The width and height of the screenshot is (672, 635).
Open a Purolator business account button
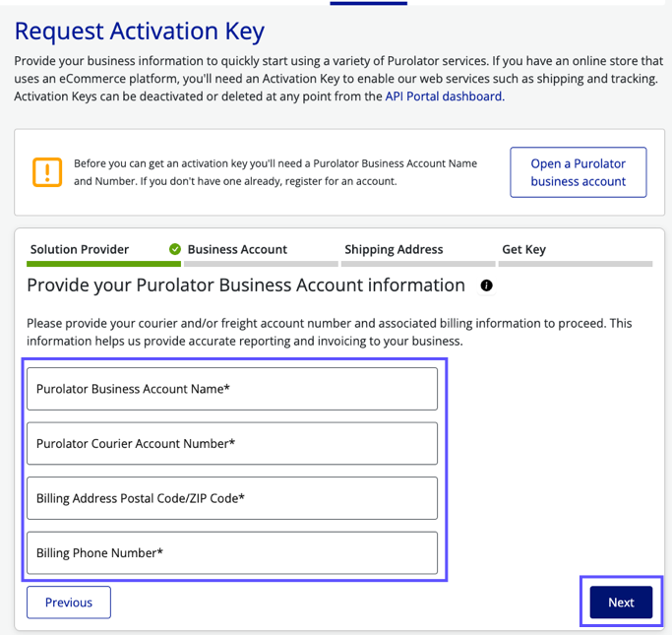[x=579, y=172]
